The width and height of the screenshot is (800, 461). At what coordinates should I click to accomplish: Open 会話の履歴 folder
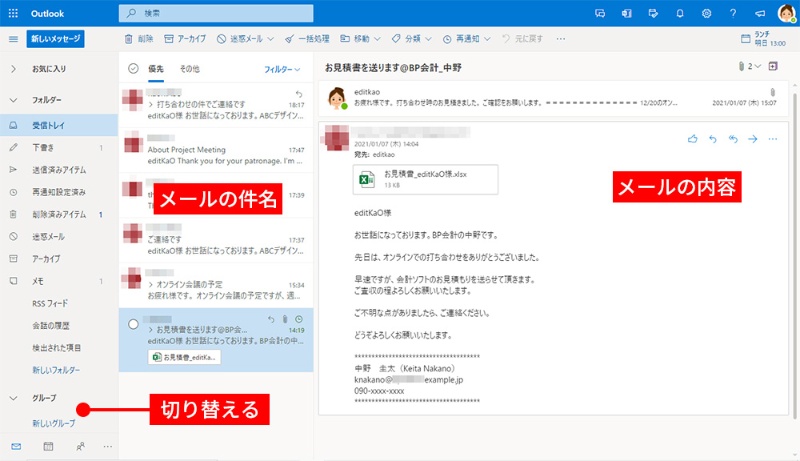pyautogui.click(x=59, y=326)
